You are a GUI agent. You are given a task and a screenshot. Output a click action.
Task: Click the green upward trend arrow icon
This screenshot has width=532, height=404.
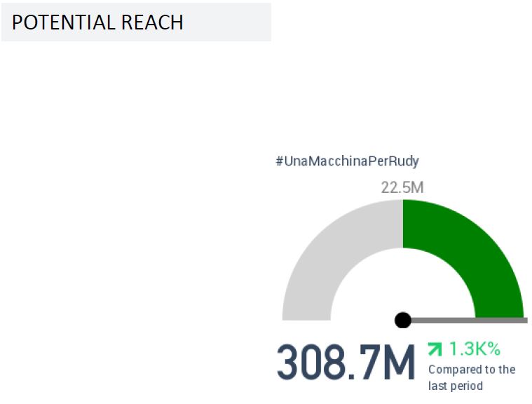click(x=435, y=349)
